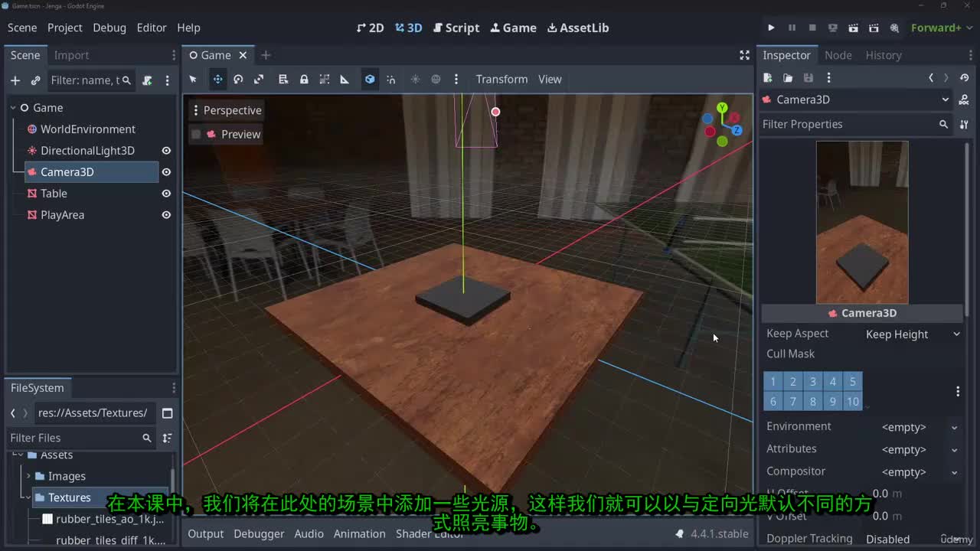Toggle distraction-free mode expand icon
Viewport: 980px width, 551px height.
point(744,55)
